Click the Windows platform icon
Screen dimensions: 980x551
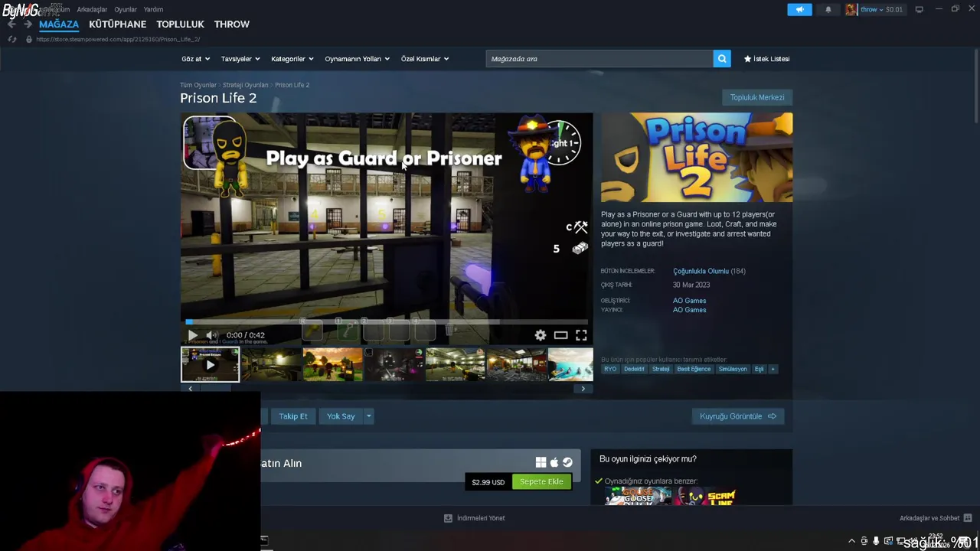pos(541,462)
